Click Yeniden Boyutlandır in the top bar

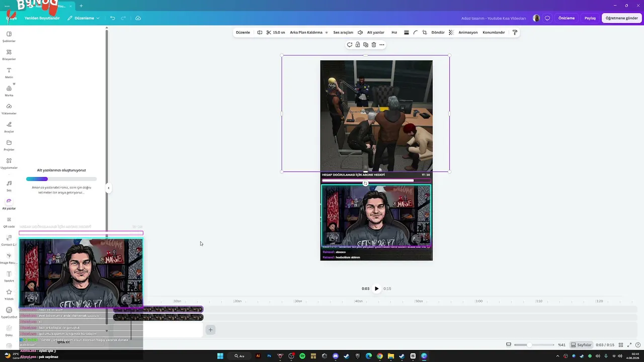(42, 18)
